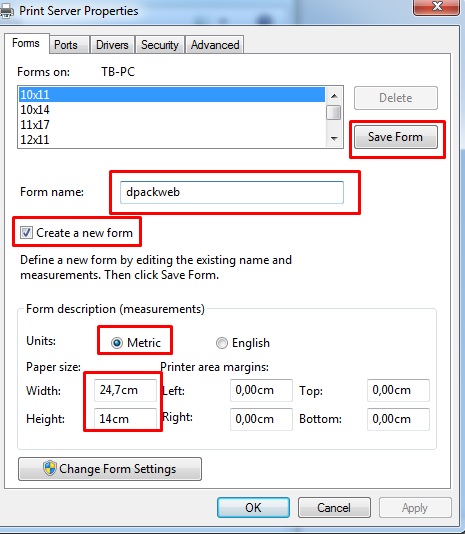Confirm the dialog with OK
Image resolution: width=465 pixels, height=534 pixels.
[x=253, y=507]
